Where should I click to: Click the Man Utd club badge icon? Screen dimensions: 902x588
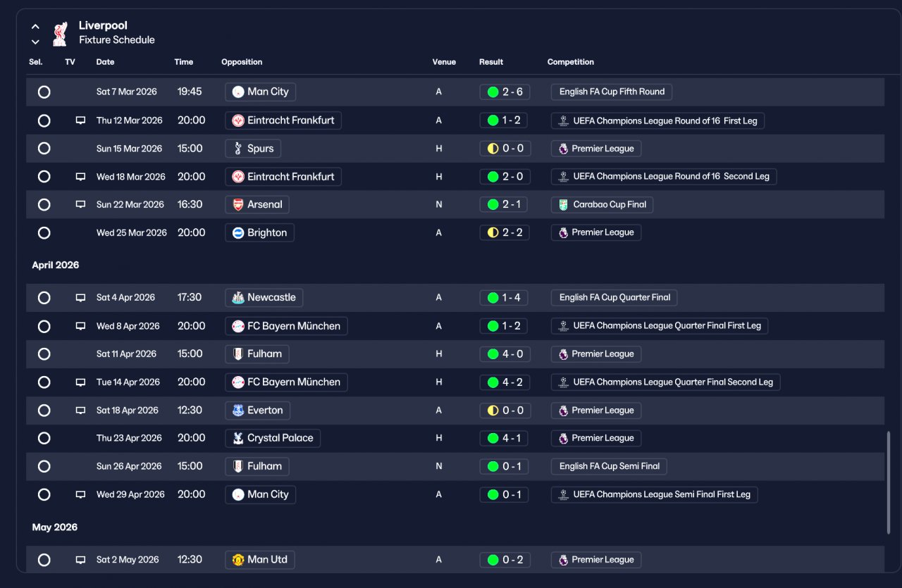(x=238, y=560)
